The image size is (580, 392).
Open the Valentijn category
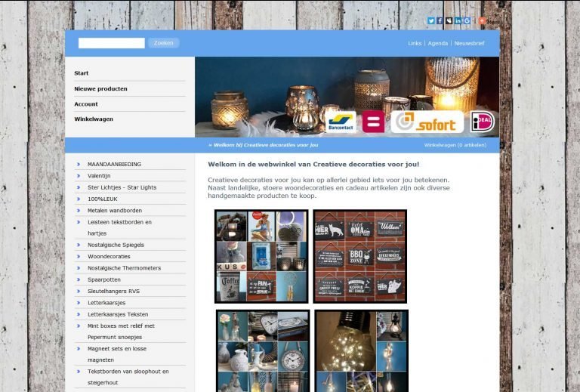click(99, 176)
